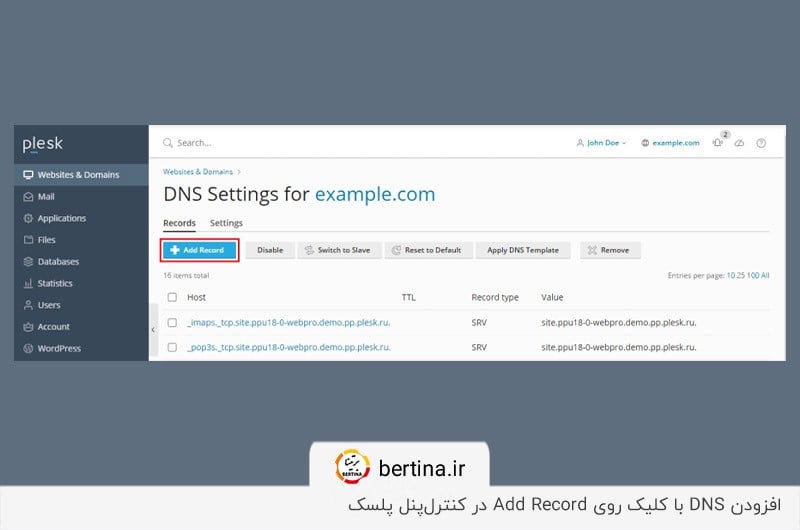Viewport: 800px width, 530px height.
Task: Show All entries per page
Action: (x=765, y=275)
